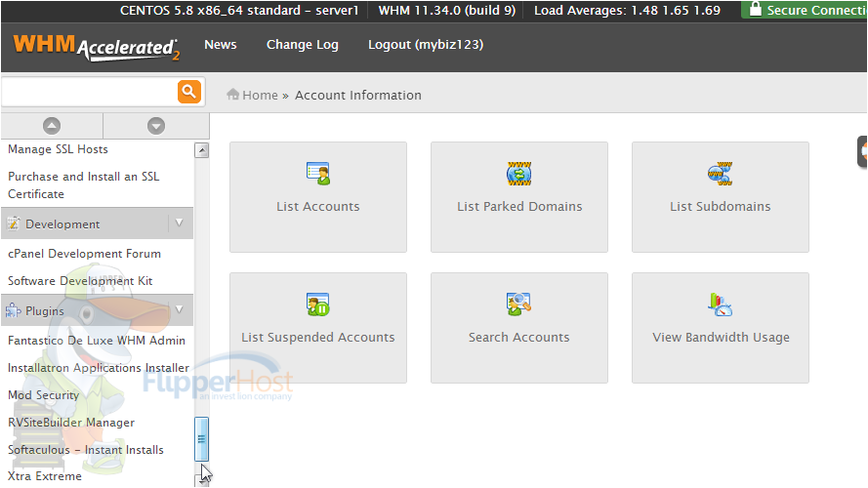Open Manage SSL Hosts link
Screen dimensions: 868x488
coord(58,148)
